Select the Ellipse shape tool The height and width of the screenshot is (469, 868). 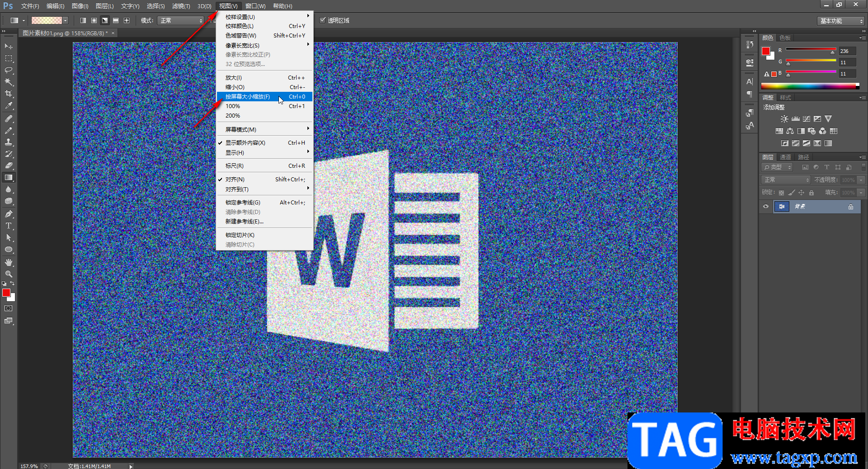(x=9, y=250)
